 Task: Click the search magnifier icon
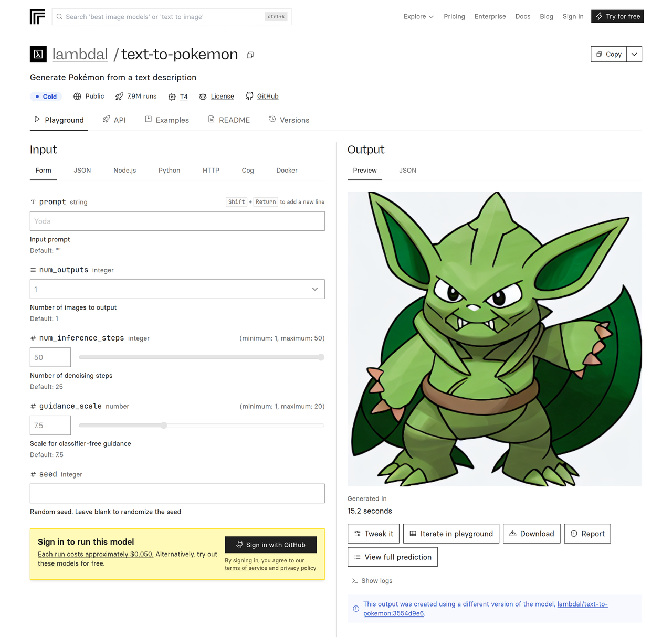[x=60, y=17]
